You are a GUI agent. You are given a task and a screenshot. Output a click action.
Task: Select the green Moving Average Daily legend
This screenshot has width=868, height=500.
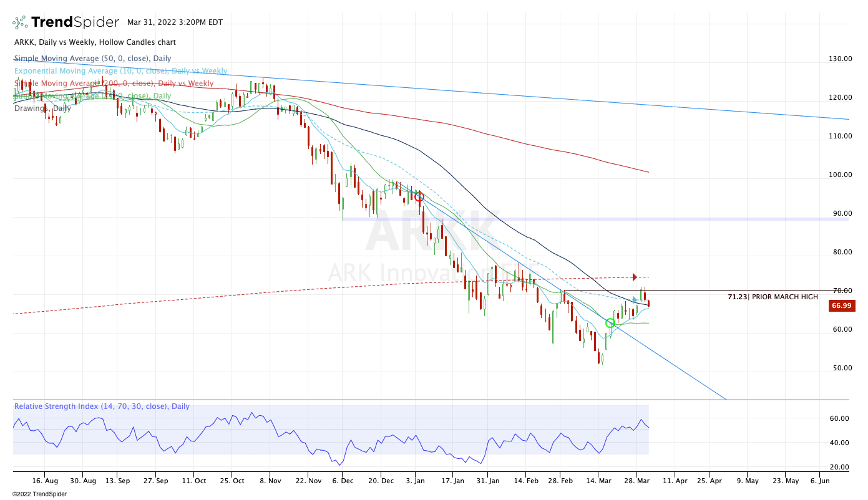tap(92, 96)
